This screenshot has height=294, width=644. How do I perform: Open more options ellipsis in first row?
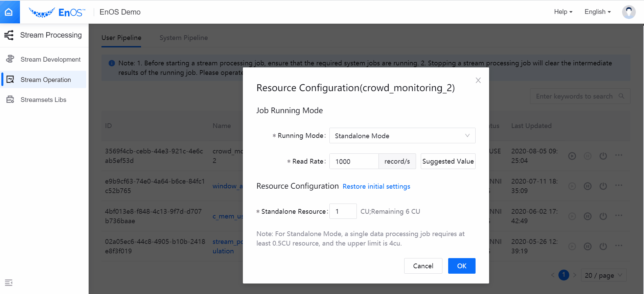pos(619,155)
